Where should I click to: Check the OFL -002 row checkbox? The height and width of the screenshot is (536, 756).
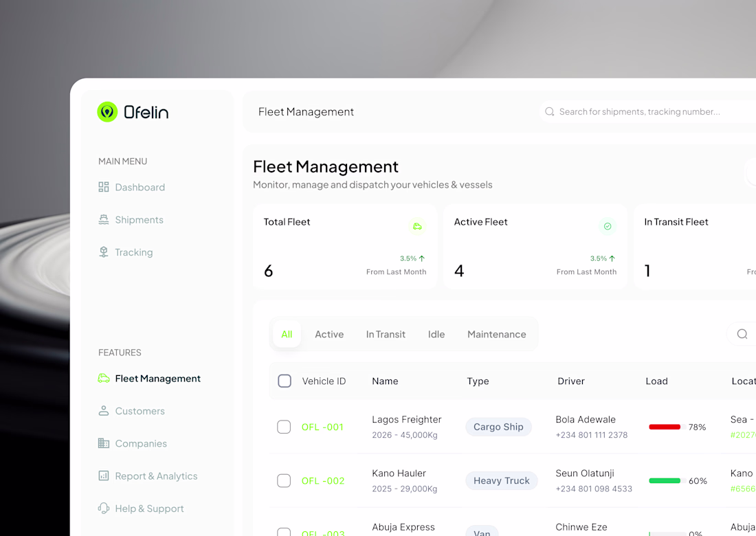click(284, 480)
